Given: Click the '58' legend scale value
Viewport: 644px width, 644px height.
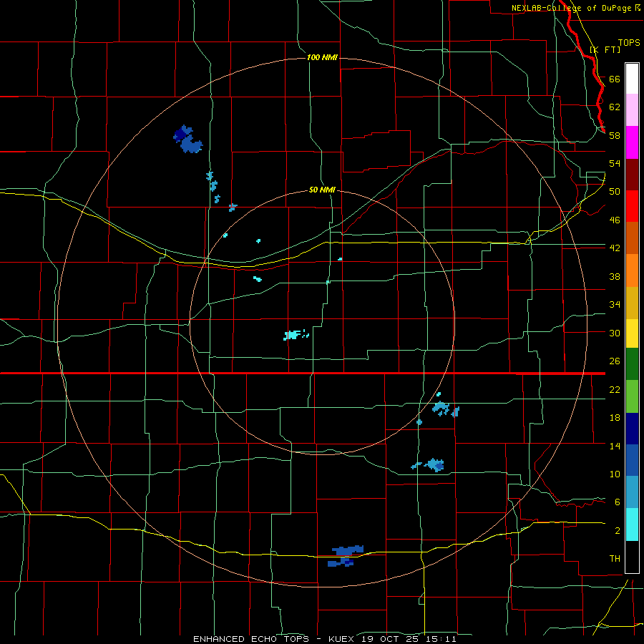Looking at the screenshot, I should tap(615, 135).
